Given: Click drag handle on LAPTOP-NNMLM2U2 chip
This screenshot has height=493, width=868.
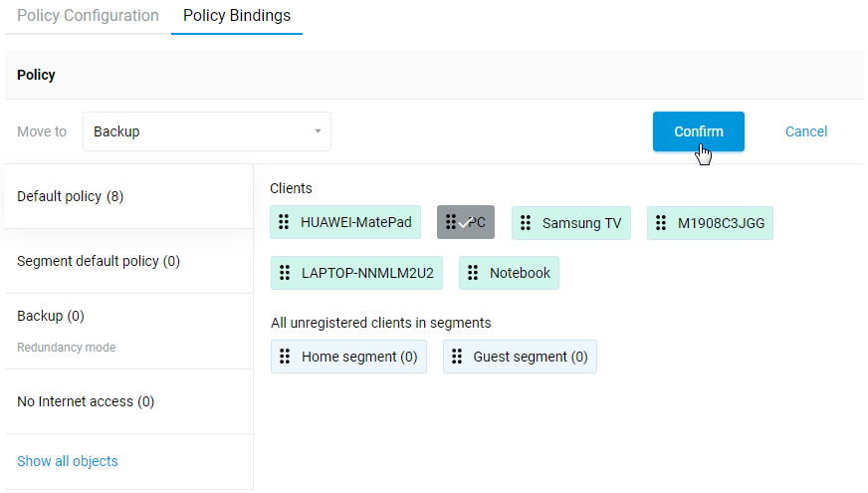Looking at the screenshot, I should [285, 273].
